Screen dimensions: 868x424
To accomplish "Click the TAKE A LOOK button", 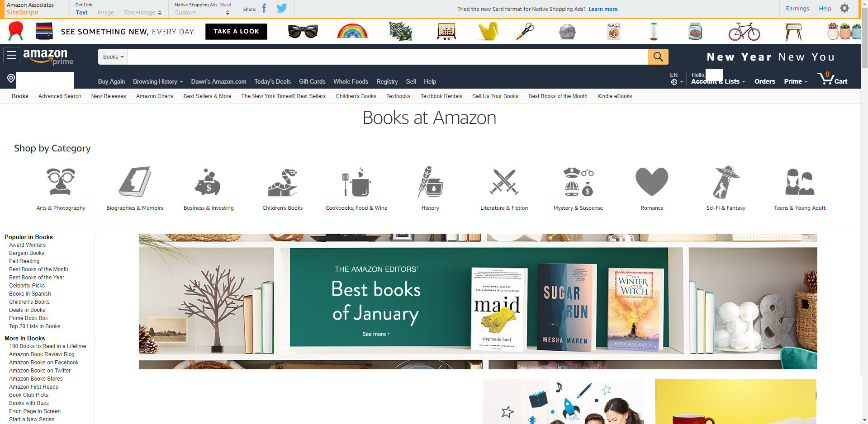I will click(x=236, y=31).
